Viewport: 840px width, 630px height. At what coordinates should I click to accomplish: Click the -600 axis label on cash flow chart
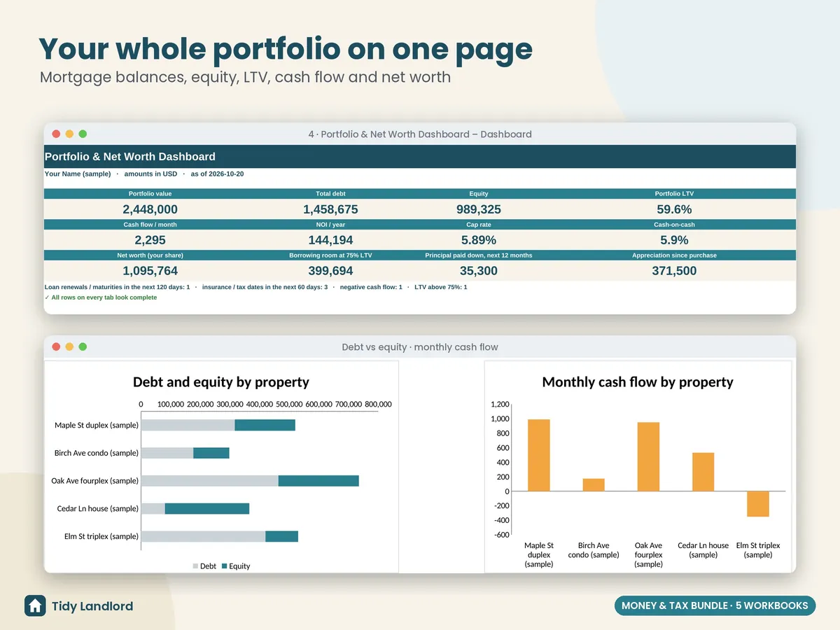click(501, 535)
